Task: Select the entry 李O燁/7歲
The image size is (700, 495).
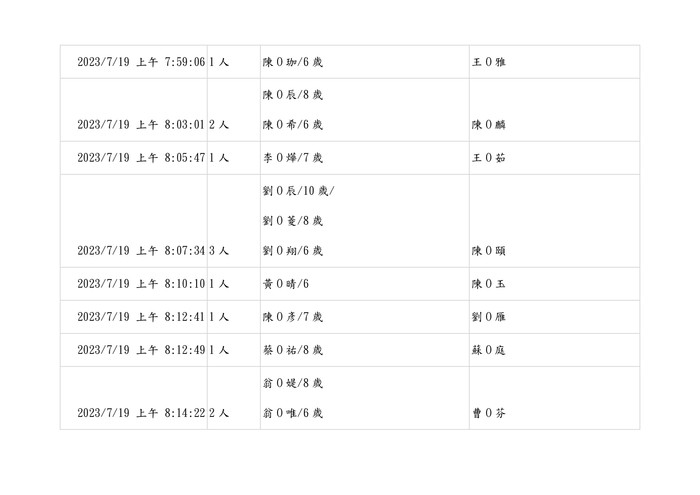Action: [293, 157]
